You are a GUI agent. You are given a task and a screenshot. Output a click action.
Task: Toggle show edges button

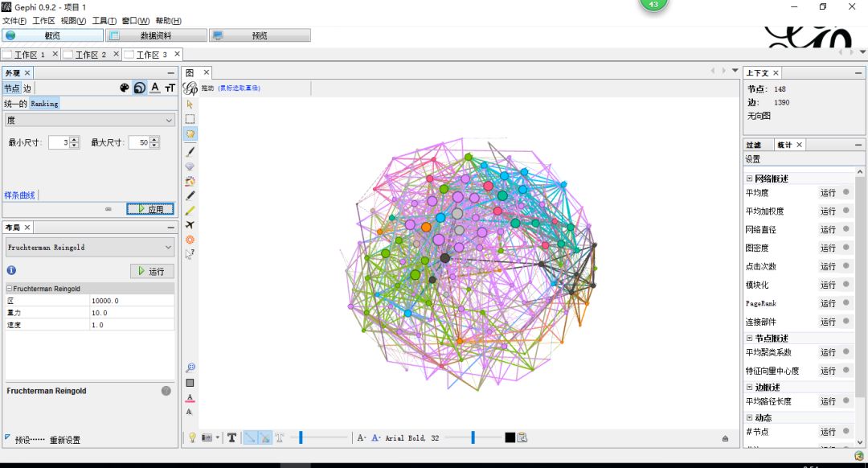(250, 437)
